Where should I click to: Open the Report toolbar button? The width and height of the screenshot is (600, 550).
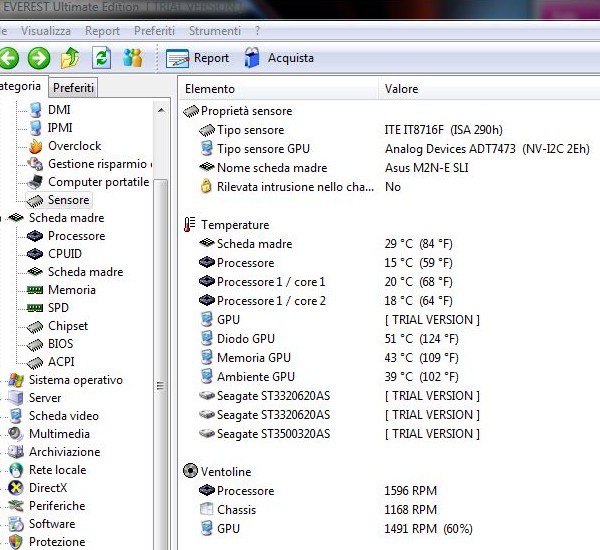pos(198,58)
